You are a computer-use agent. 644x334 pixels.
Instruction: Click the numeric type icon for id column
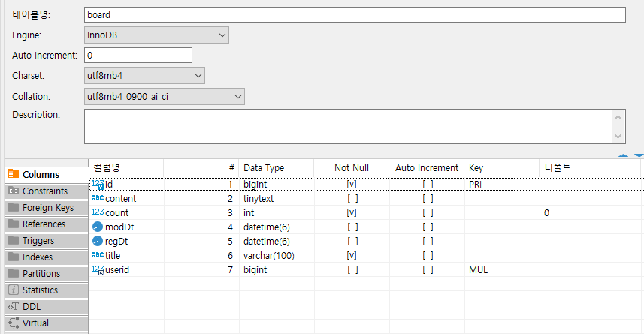[98, 185]
